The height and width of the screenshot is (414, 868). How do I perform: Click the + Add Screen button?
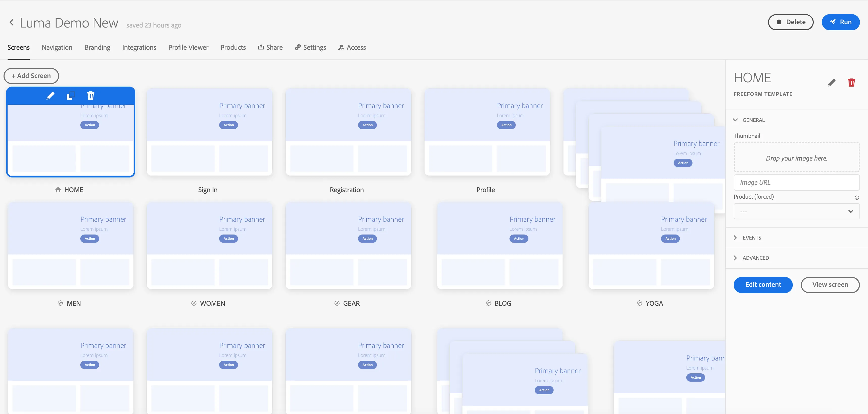click(x=31, y=76)
